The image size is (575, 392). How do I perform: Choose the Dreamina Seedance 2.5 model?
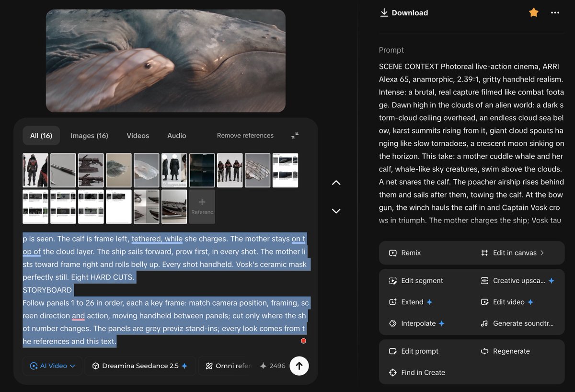(140, 366)
